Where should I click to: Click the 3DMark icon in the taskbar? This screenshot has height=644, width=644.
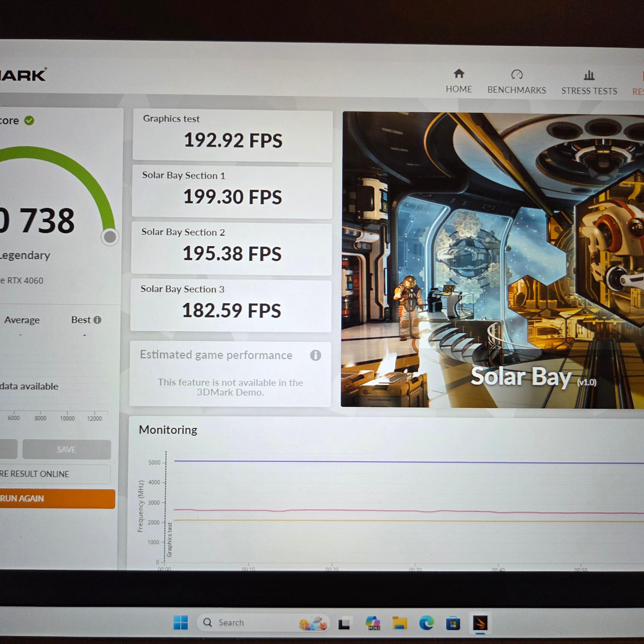click(x=480, y=623)
